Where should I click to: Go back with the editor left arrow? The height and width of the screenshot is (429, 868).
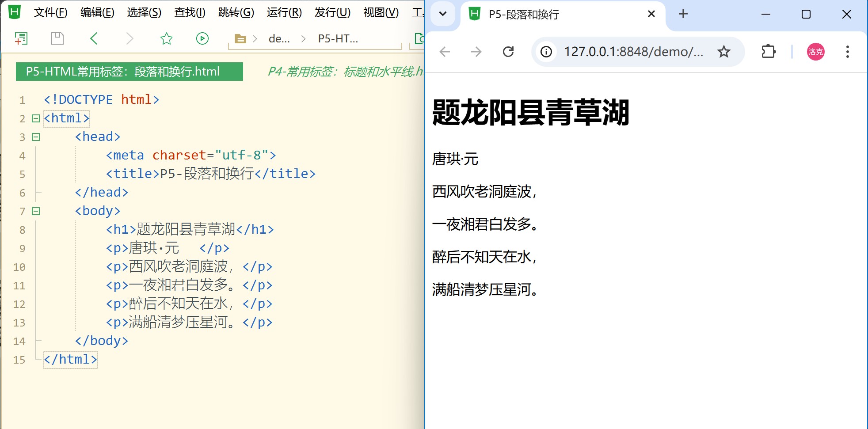94,39
